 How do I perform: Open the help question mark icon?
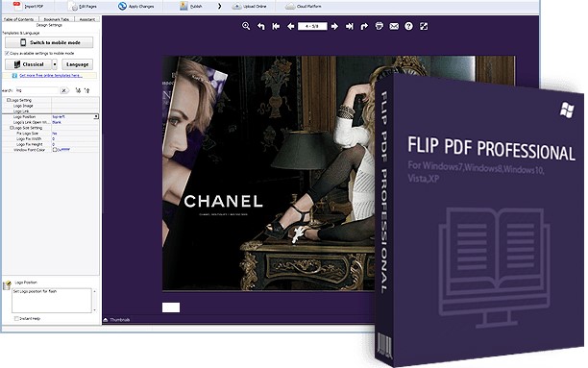(408, 26)
